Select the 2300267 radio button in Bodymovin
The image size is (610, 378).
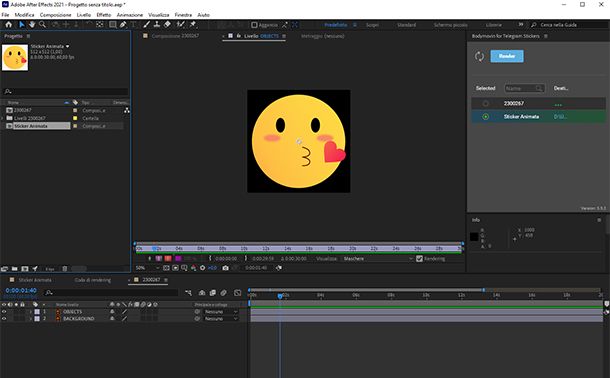(x=486, y=103)
